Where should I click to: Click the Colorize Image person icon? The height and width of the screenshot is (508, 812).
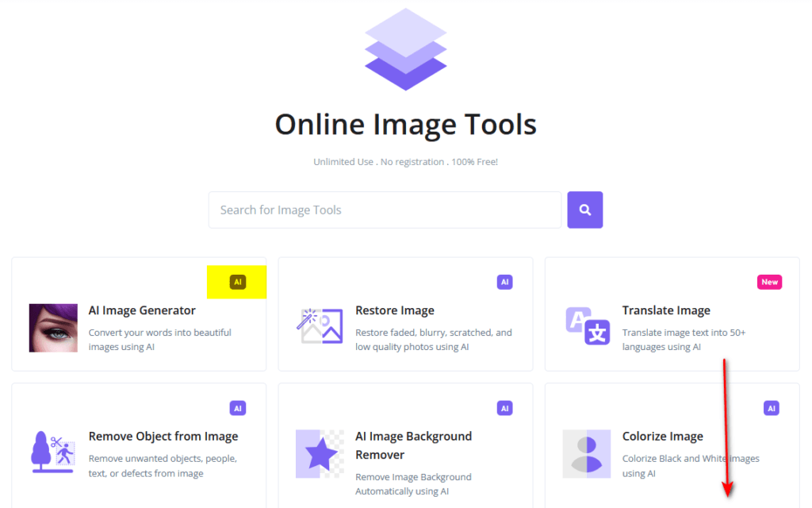587,453
